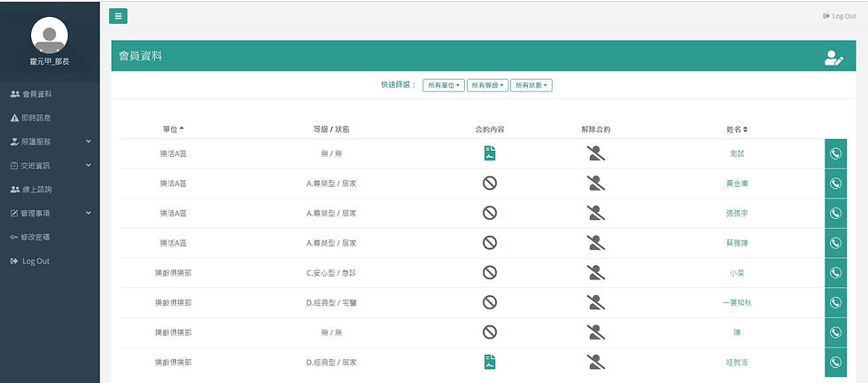Expand the 照護服務 sidebar submenu
The height and width of the screenshot is (383, 868).
(50, 142)
